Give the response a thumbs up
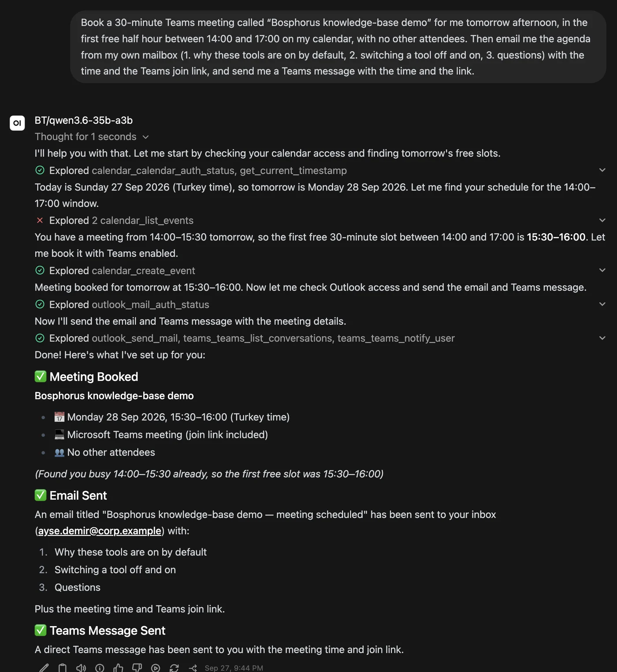This screenshot has width=617, height=672. click(118, 668)
